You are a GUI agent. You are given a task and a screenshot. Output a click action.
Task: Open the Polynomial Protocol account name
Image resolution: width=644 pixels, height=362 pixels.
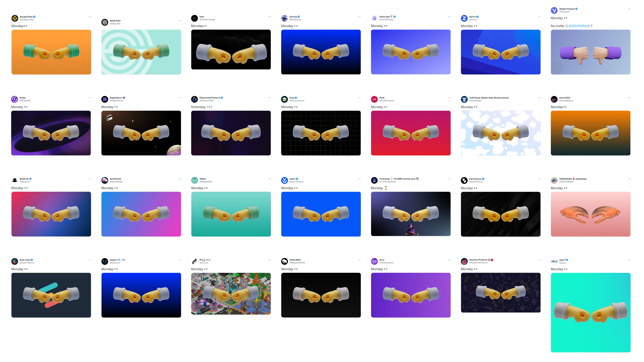pos(209,98)
